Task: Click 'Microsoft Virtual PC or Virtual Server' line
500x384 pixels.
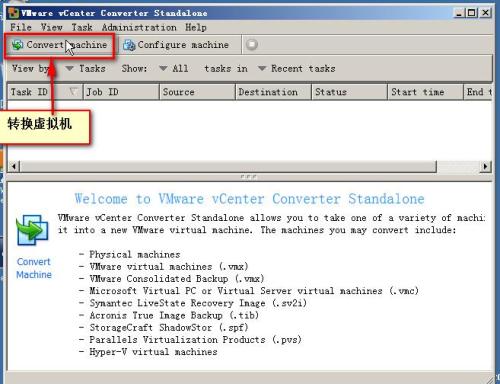Action: [x=254, y=291]
